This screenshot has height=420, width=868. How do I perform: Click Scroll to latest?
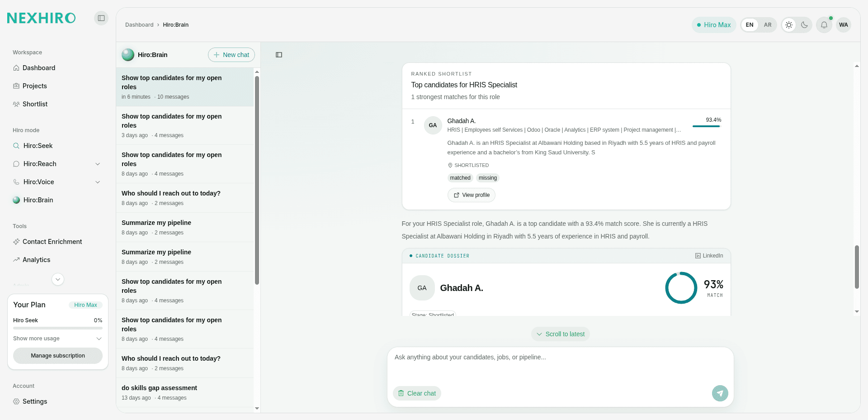click(x=561, y=334)
